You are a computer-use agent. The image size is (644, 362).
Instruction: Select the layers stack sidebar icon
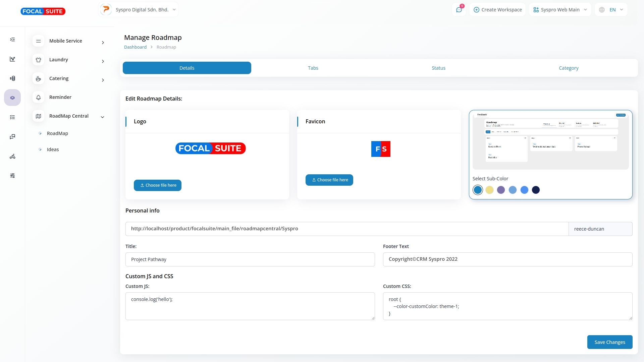12,98
